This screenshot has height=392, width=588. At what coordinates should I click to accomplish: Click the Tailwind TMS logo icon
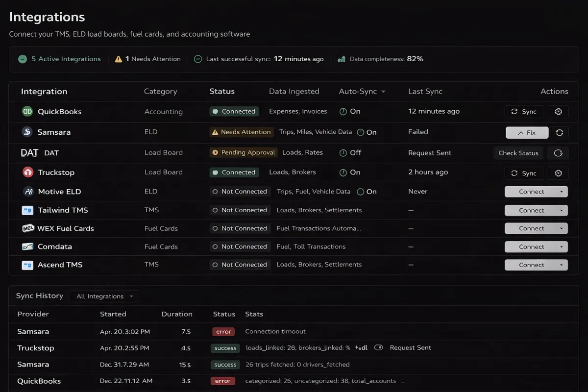click(x=27, y=210)
